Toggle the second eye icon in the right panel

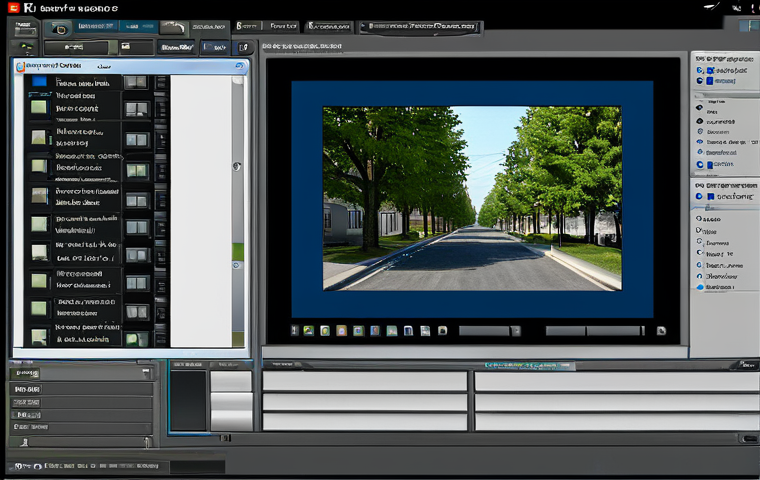coord(699,121)
